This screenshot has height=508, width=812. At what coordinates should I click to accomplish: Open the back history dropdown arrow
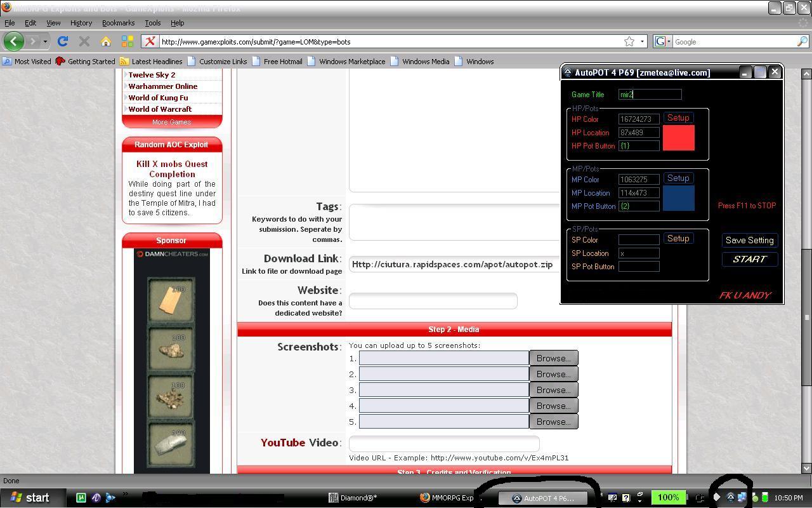[45, 41]
